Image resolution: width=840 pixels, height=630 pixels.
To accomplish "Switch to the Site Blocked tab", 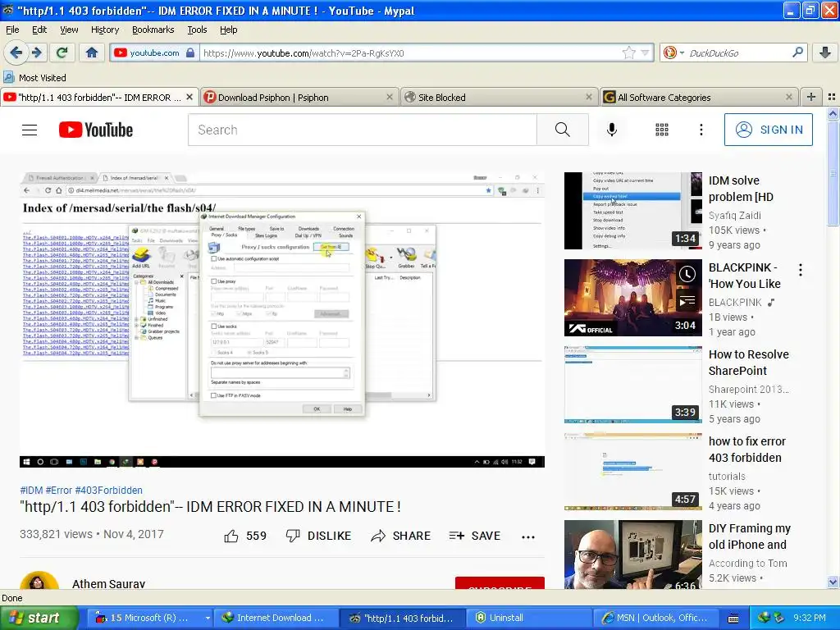I will click(498, 98).
